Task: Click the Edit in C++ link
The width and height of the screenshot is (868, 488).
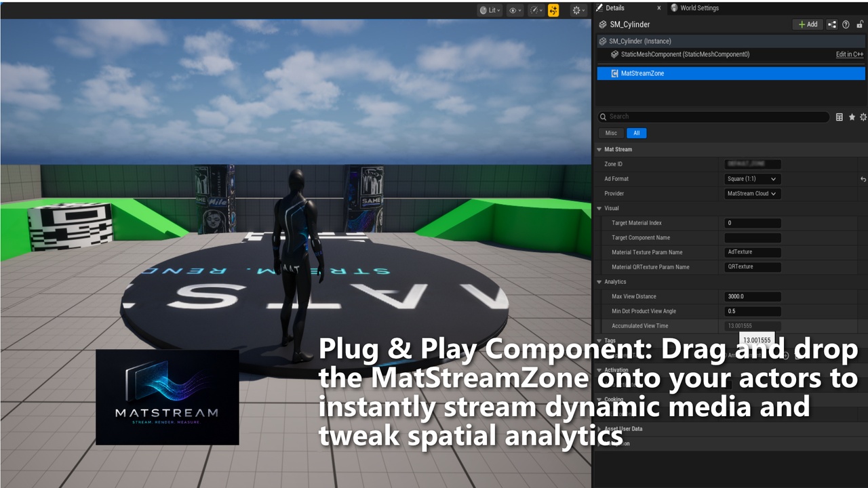Action: pos(849,54)
